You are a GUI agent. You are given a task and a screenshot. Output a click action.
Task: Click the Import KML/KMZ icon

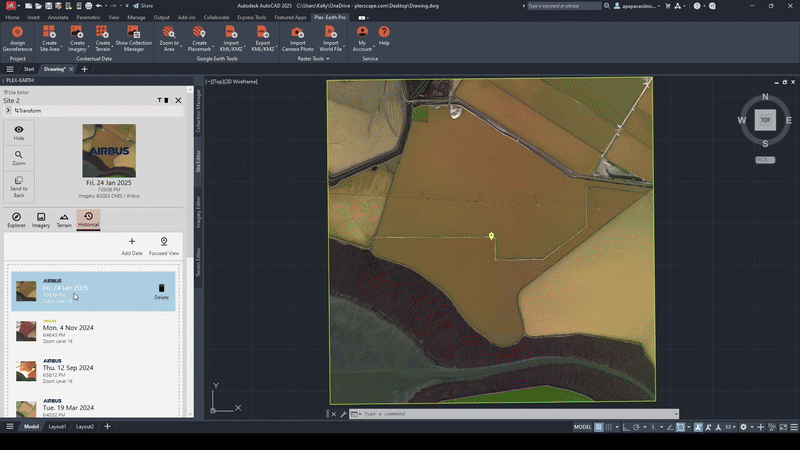231,32
